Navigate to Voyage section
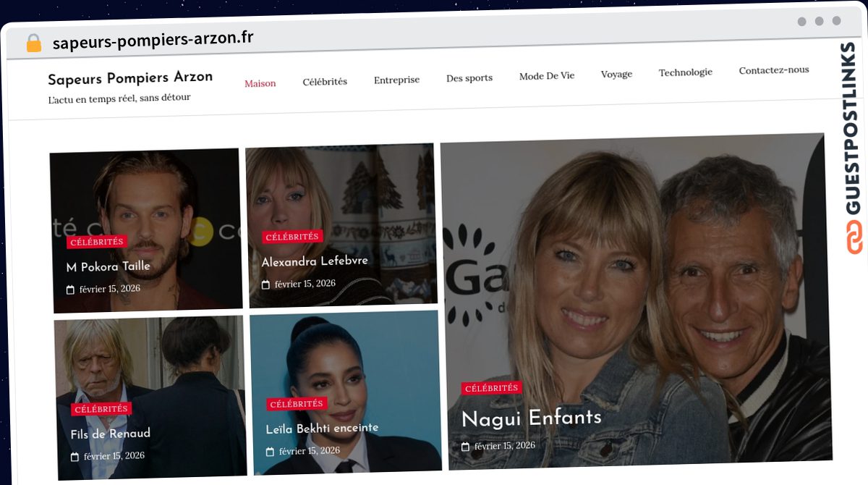 (x=616, y=74)
